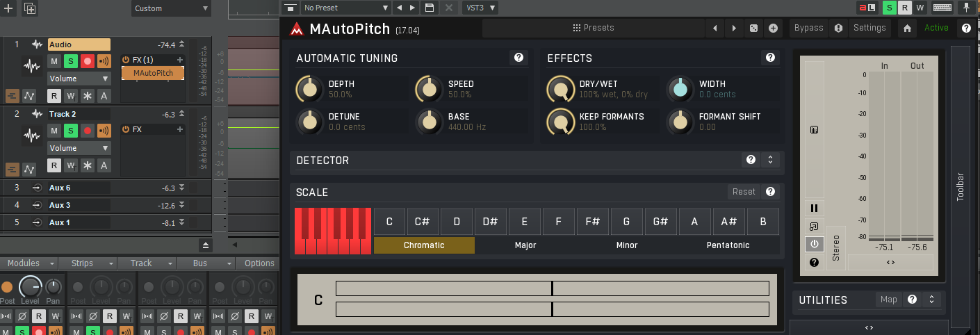980x335 pixels.
Task: Pause the level meter display
Action: coord(814,208)
